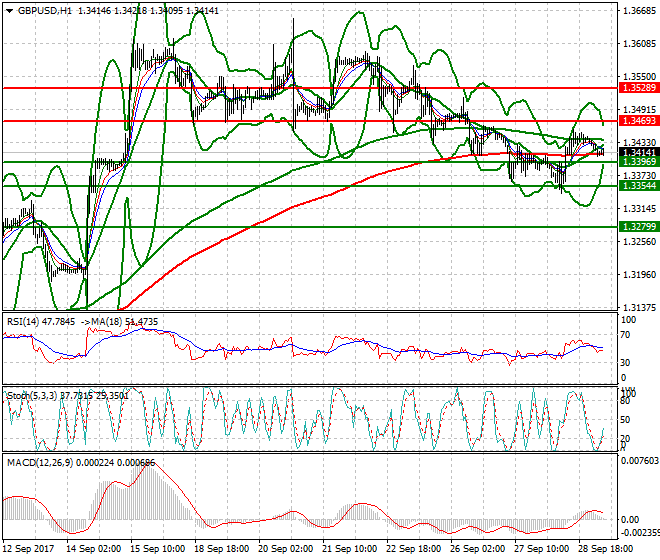Click the 1.35500 price scale value
660x560 pixels.
(x=639, y=77)
